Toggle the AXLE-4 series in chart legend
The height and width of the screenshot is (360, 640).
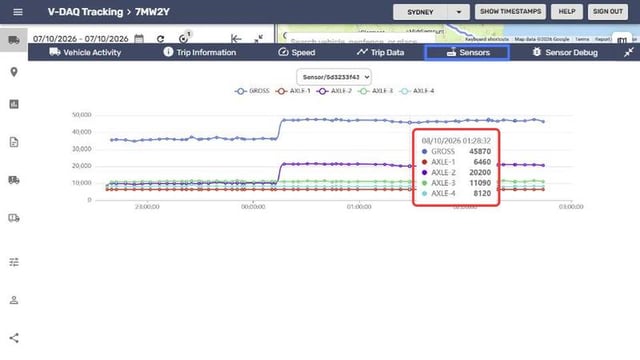pyautogui.click(x=417, y=91)
